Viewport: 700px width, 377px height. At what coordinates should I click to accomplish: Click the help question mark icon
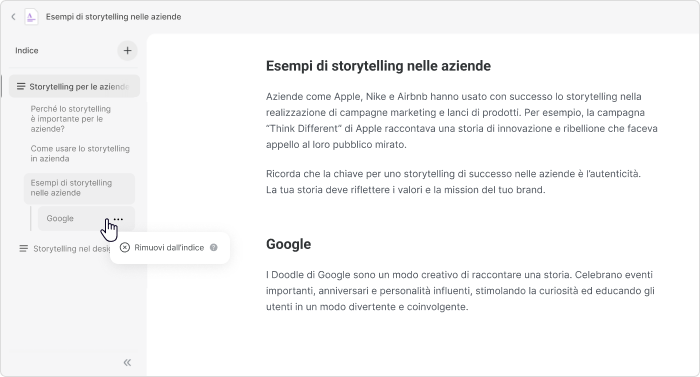214,247
